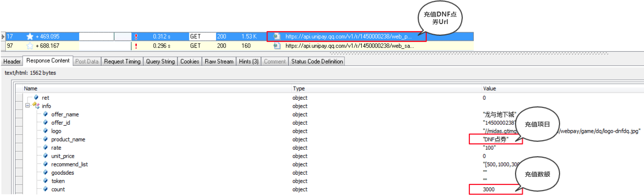Switch to the Raw Stream tab
The image size is (644, 196).
(x=219, y=61)
